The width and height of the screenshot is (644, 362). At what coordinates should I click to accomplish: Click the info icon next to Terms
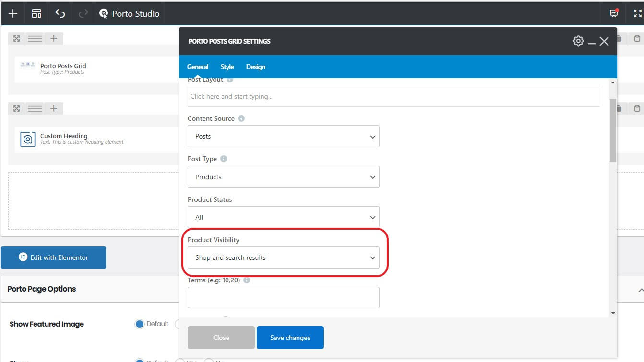(247, 280)
